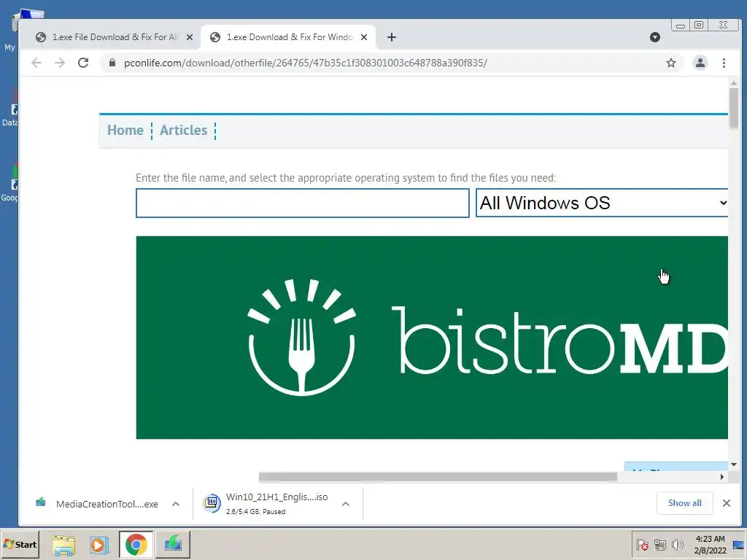747x560 pixels.
Task: Click the bistroMD advertisement banner
Action: [x=432, y=337]
